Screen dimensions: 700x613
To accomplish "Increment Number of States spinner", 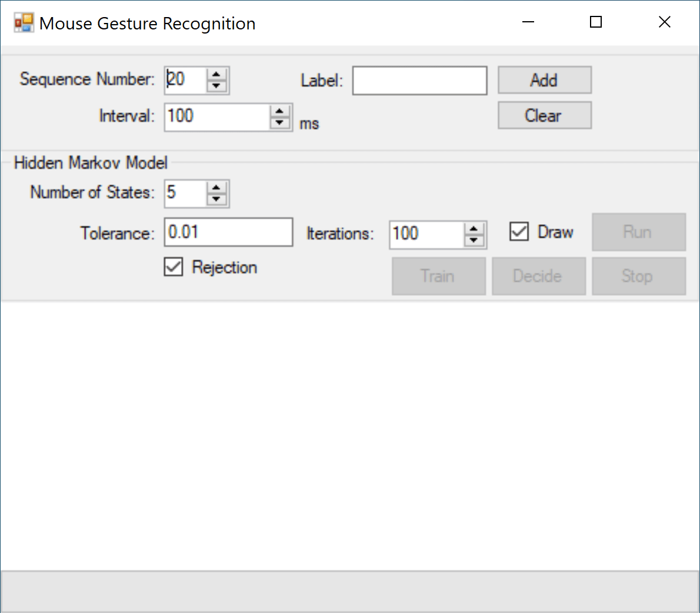I will (216, 188).
